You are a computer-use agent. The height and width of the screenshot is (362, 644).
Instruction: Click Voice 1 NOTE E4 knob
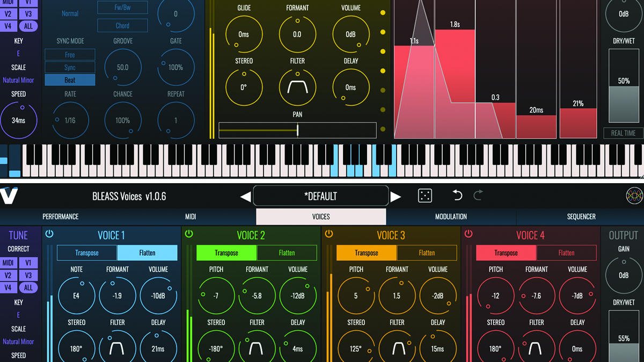coord(76,295)
